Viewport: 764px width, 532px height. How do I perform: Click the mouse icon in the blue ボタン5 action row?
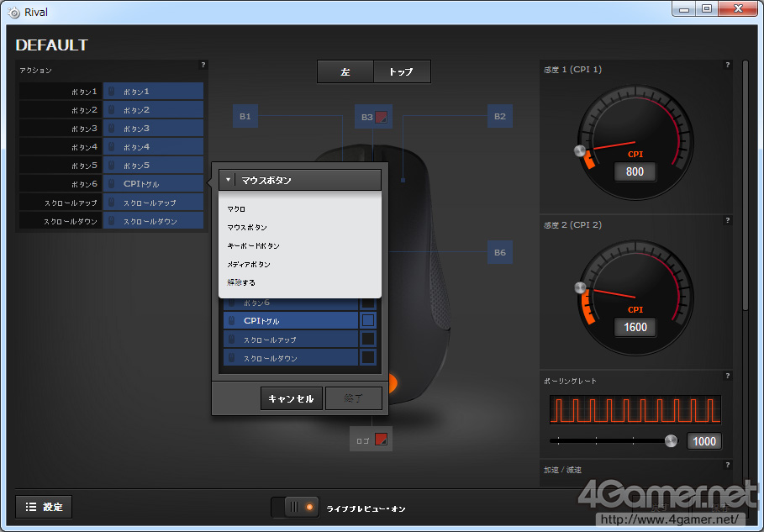click(x=112, y=166)
